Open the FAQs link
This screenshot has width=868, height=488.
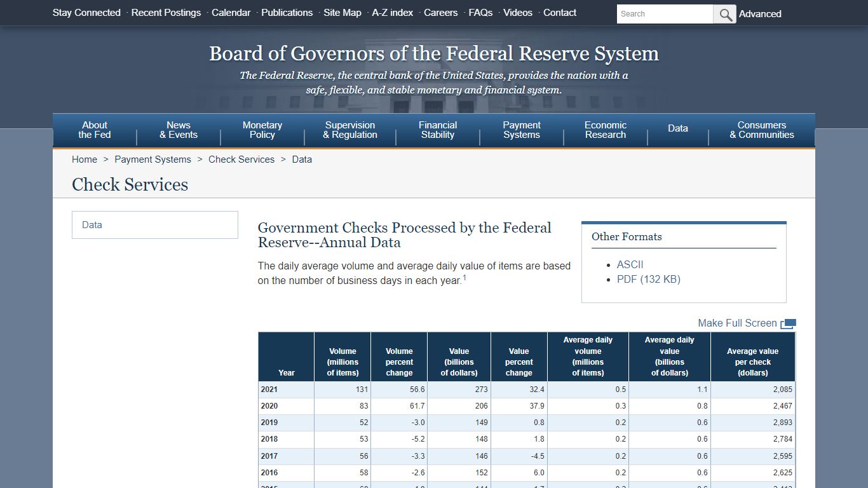pos(480,13)
